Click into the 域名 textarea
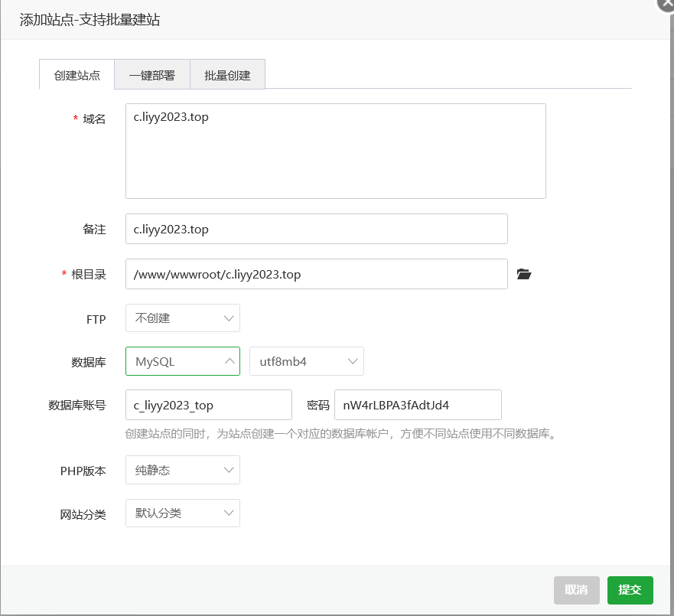This screenshot has width=674, height=616. click(336, 151)
